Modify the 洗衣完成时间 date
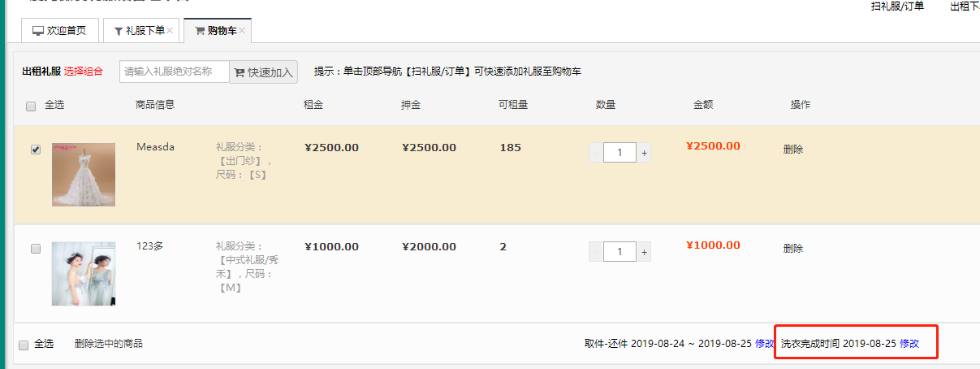Viewport: 980px width, 369px height. [x=909, y=344]
